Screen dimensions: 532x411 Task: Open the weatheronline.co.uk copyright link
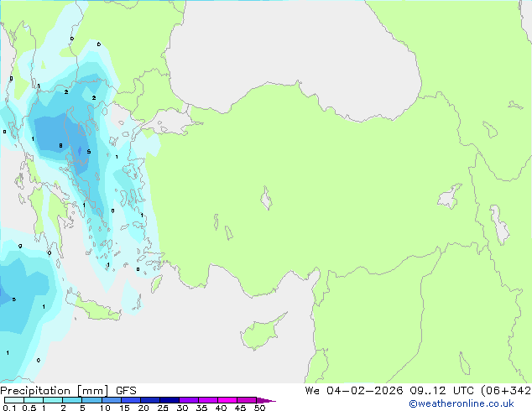[462, 403]
